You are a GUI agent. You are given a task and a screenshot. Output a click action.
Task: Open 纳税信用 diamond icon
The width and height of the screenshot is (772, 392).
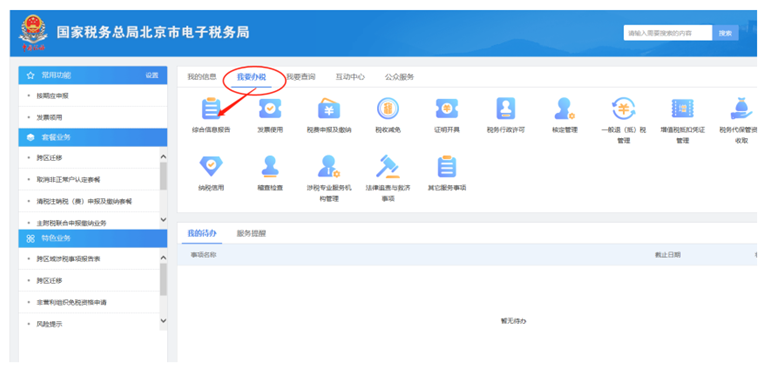coord(211,166)
